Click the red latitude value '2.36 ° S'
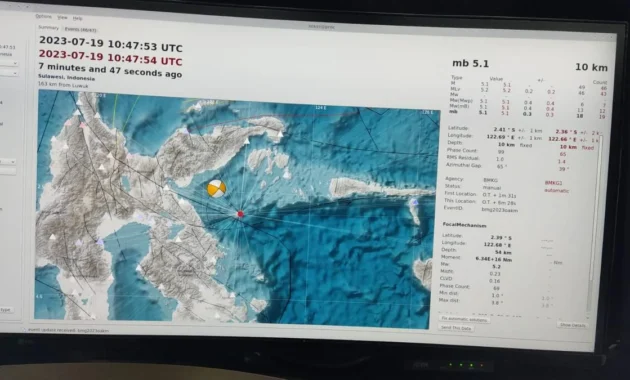Screen dimensions: 630x380 point(567,132)
